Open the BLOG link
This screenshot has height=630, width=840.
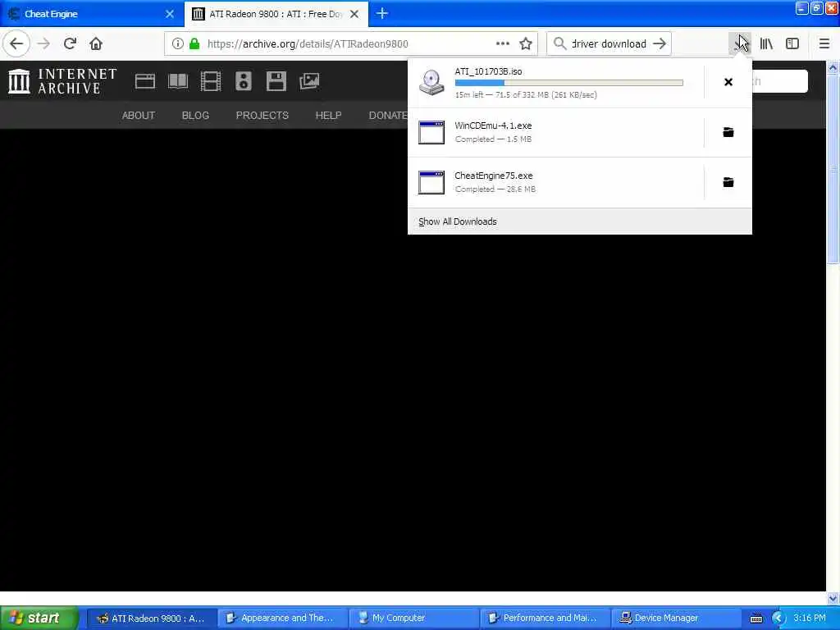[x=195, y=115]
